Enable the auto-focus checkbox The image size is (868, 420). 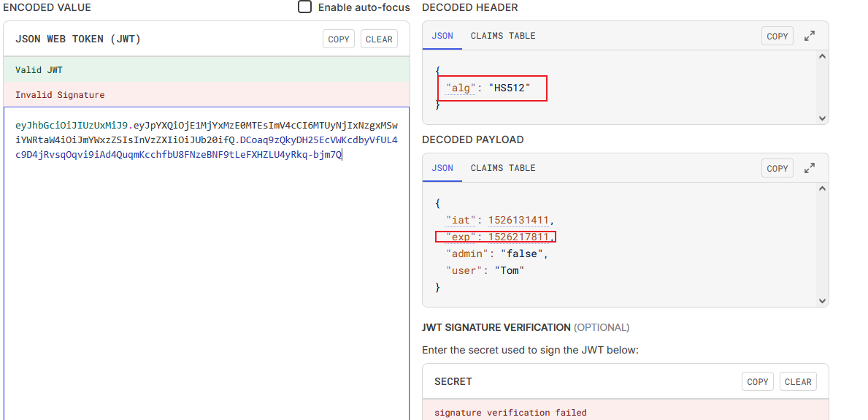pos(305,7)
